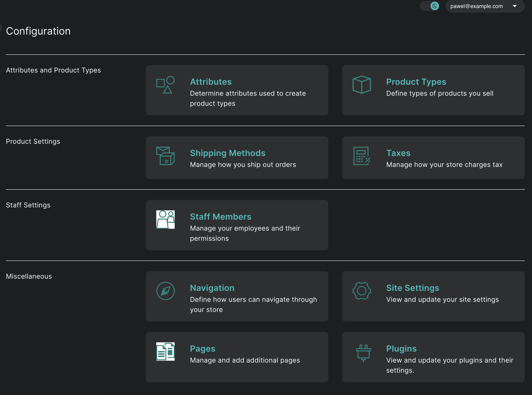Click the Staff Members people icon
The width and height of the screenshot is (532, 395).
point(166,219)
